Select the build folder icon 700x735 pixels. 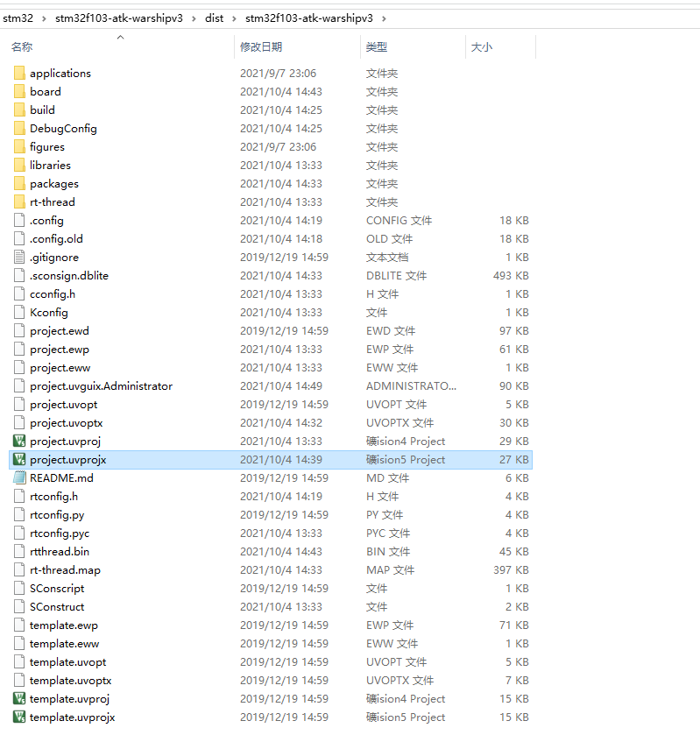[19, 110]
